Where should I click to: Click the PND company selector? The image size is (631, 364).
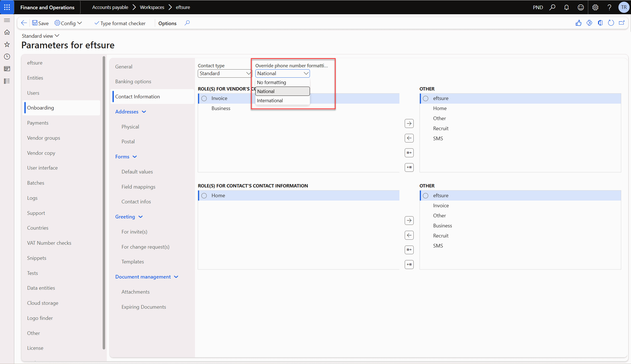[538, 7]
